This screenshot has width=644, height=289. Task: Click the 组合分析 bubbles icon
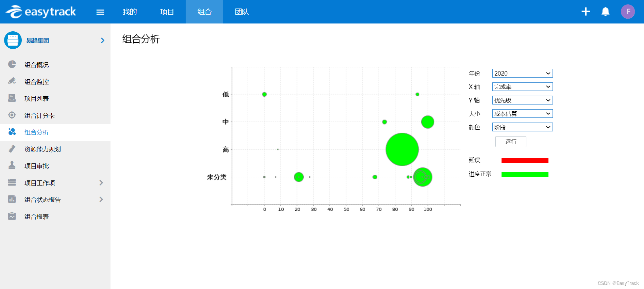(x=12, y=132)
